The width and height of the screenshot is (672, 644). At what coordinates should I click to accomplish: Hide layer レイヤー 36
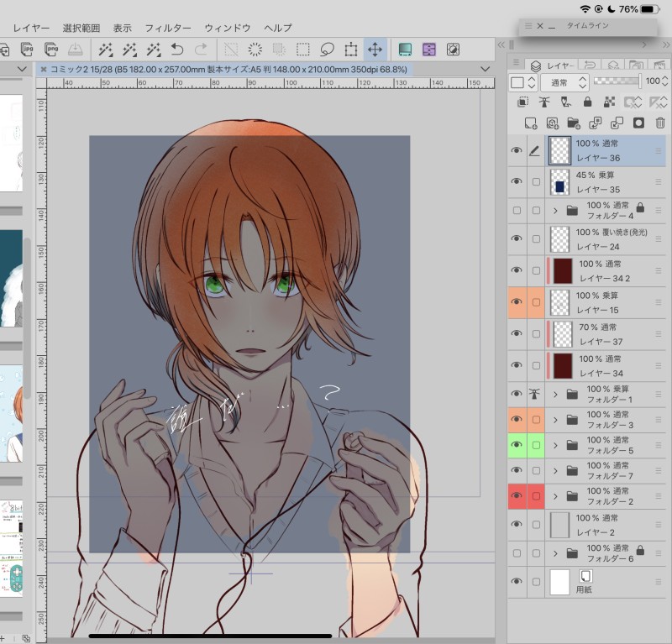pyautogui.click(x=517, y=150)
